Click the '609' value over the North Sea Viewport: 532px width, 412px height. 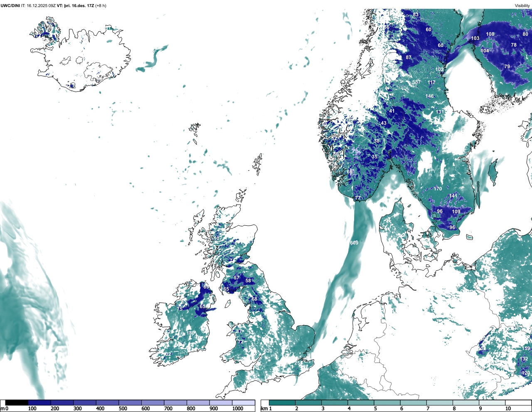pos(354,243)
